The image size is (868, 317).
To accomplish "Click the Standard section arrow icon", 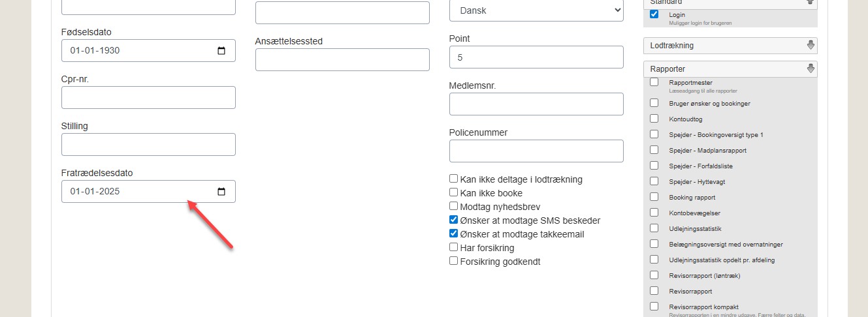I will coord(811,2).
